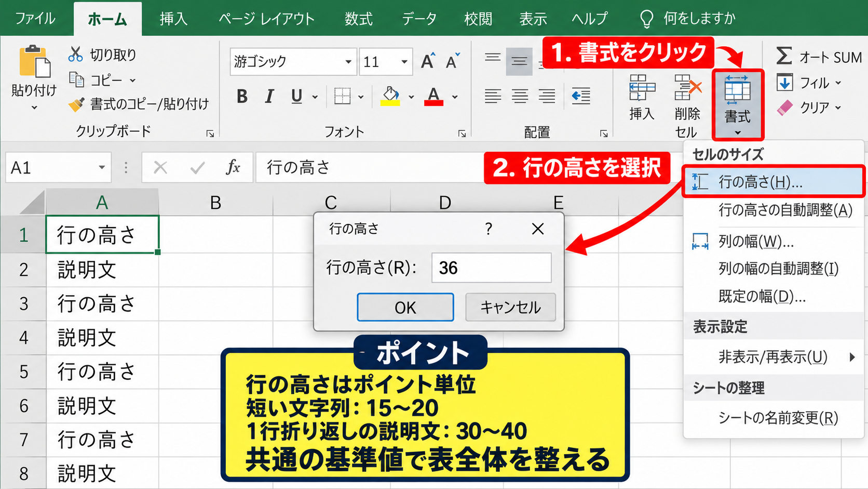Select 行の高さ(H)... menu item
The width and height of the screenshot is (868, 489).
pos(774,182)
